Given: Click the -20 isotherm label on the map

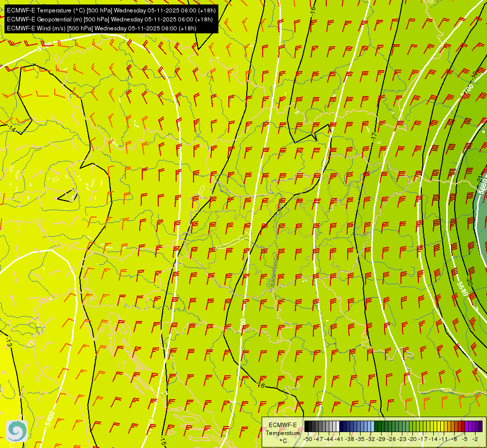Looking at the screenshot, I should tap(470, 282).
